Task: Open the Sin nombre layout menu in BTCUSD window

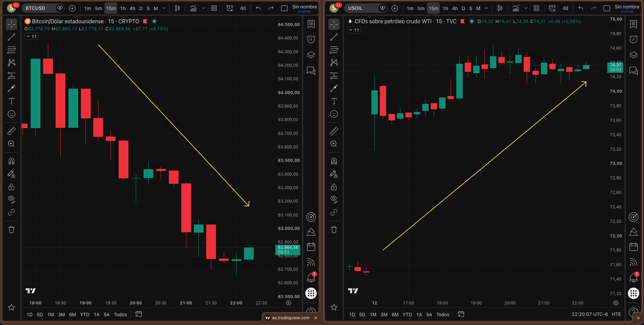Action: [x=305, y=8]
